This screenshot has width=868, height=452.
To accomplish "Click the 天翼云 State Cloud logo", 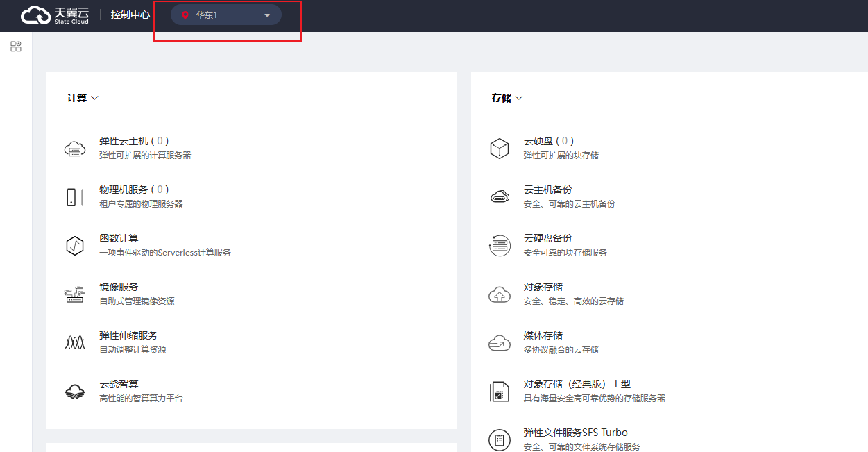I will (x=54, y=15).
